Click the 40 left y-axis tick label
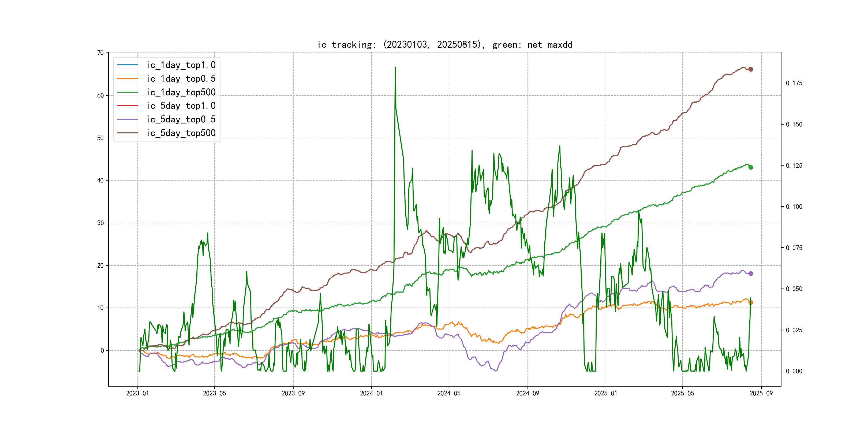868x434 pixels. click(x=100, y=180)
